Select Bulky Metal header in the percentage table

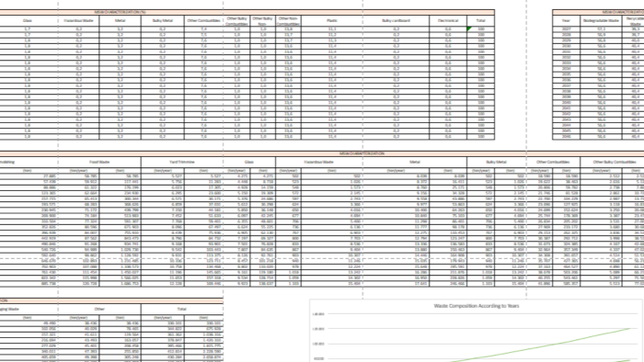pyautogui.click(x=163, y=20)
